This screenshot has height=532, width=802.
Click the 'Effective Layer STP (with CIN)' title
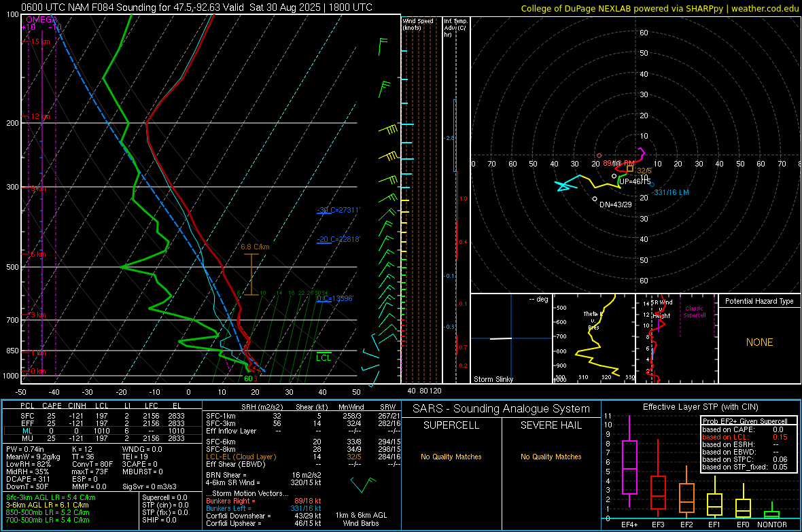click(700, 407)
